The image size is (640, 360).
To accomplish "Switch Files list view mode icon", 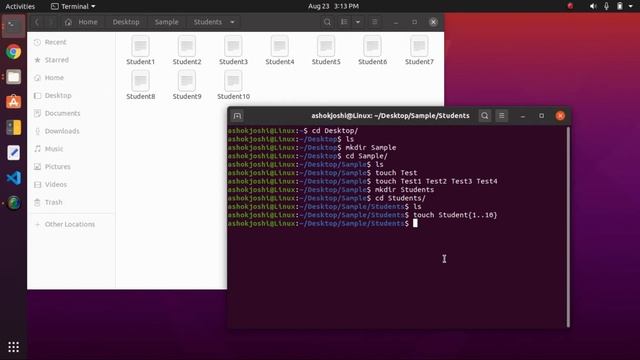I will pyautogui.click(x=344, y=22).
